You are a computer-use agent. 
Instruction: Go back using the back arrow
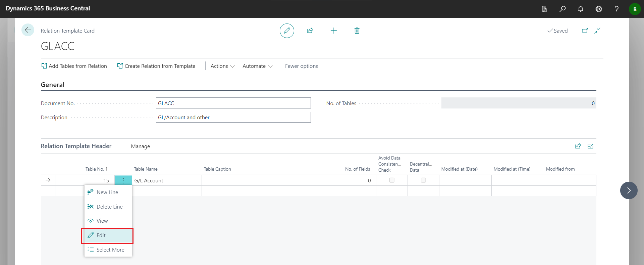point(28,30)
